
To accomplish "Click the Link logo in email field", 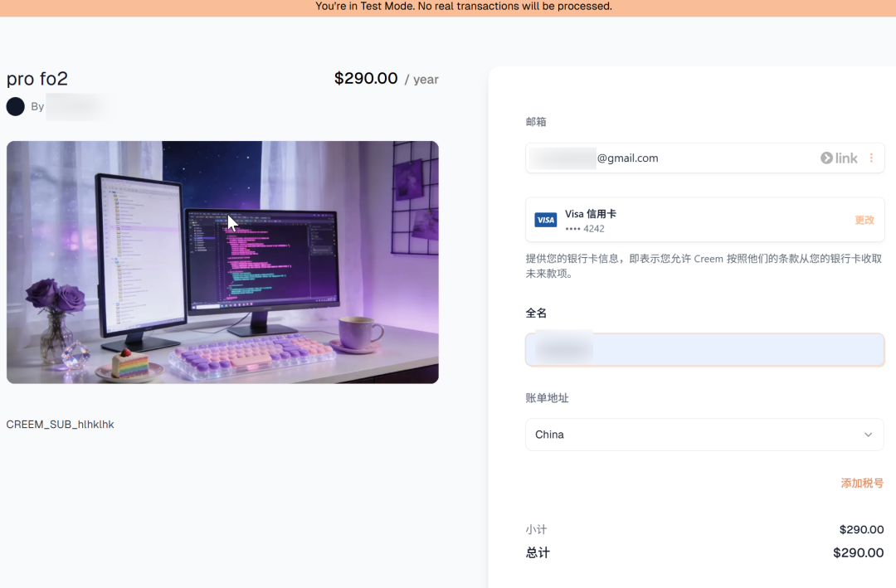I will [839, 158].
